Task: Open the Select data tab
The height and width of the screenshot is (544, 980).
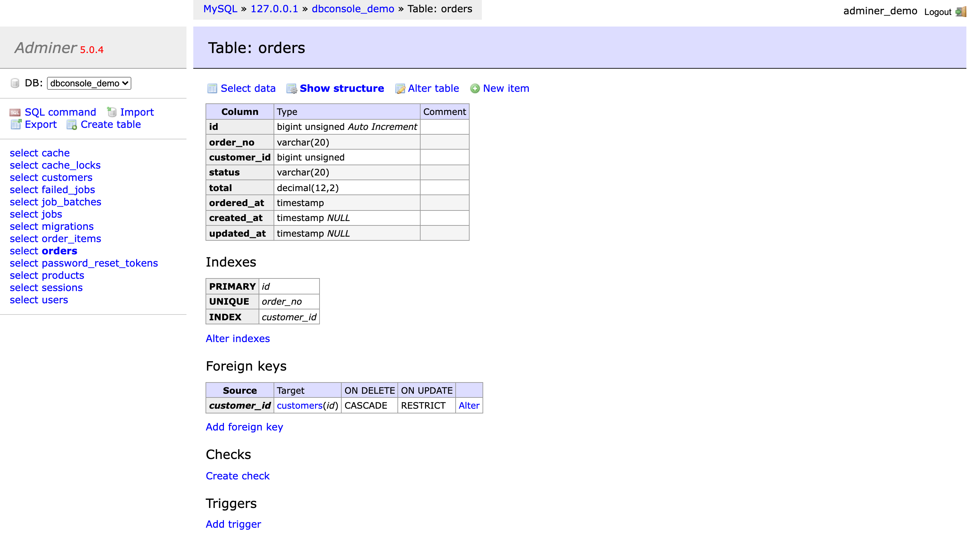Action: (x=248, y=89)
